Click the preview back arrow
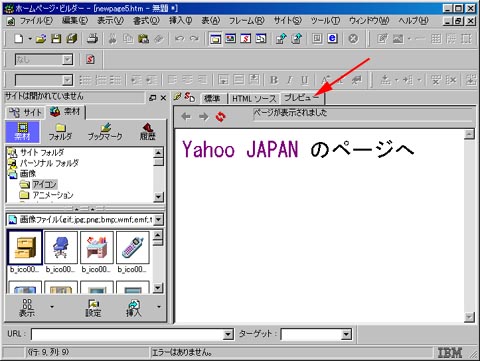The image size is (480, 361). pos(186,117)
